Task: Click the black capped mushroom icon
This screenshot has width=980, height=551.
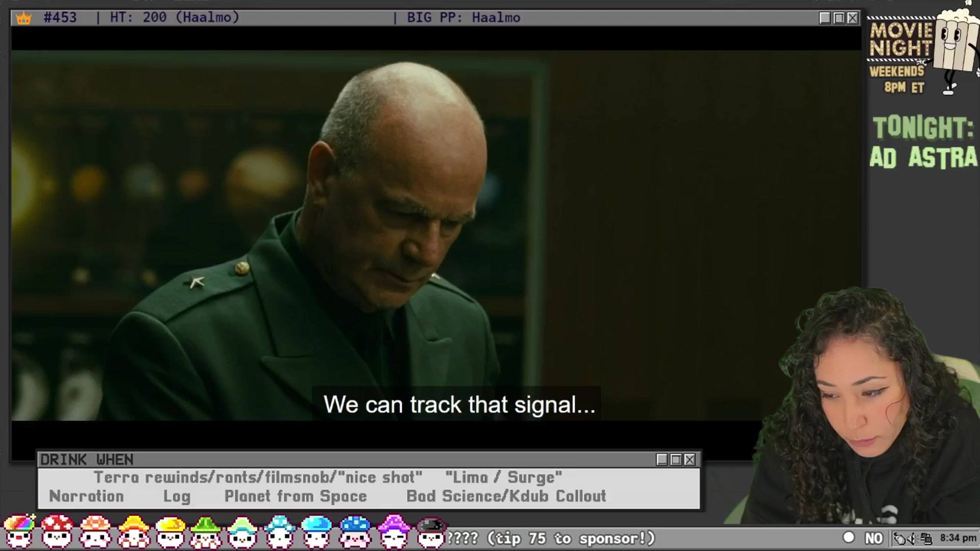Action: pyautogui.click(x=431, y=532)
